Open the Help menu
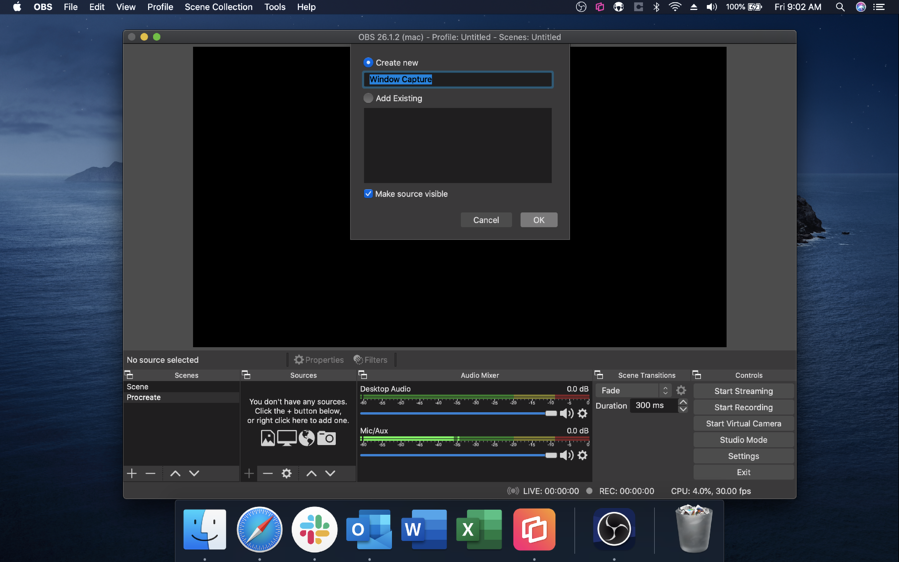This screenshot has width=899, height=562. coord(306,7)
